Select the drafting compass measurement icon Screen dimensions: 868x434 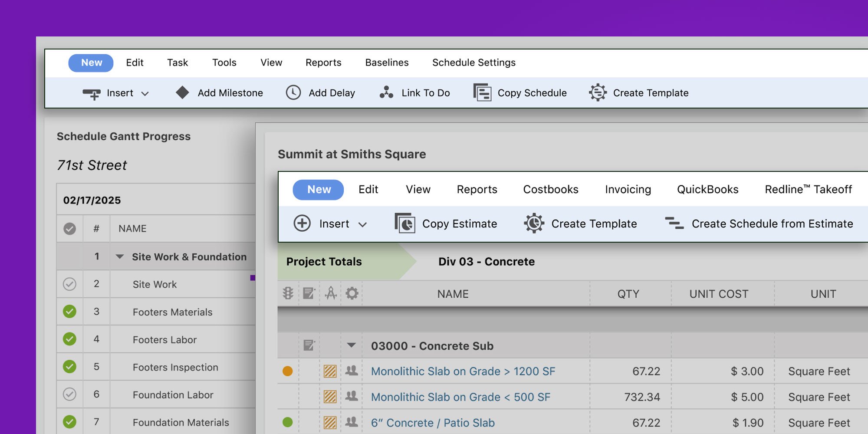point(331,293)
